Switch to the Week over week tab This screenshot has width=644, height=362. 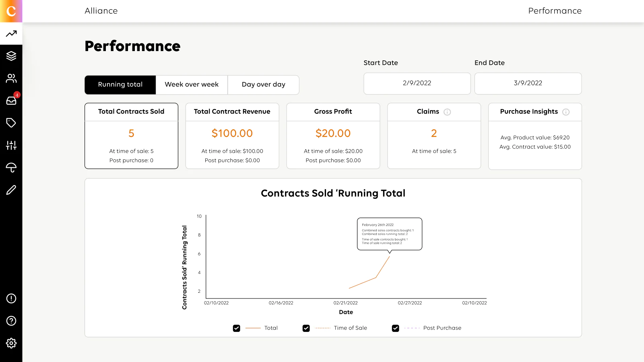coord(192,85)
